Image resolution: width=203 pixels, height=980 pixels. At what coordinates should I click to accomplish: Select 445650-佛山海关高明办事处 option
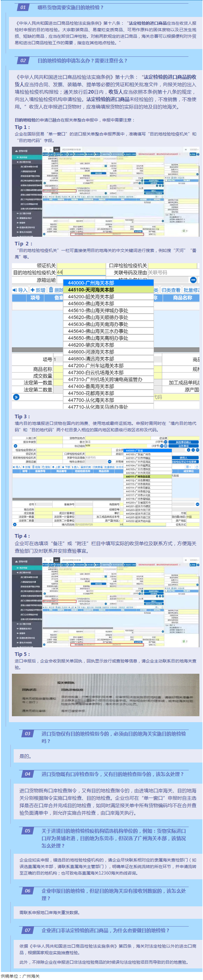pyautogui.click(x=108, y=338)
